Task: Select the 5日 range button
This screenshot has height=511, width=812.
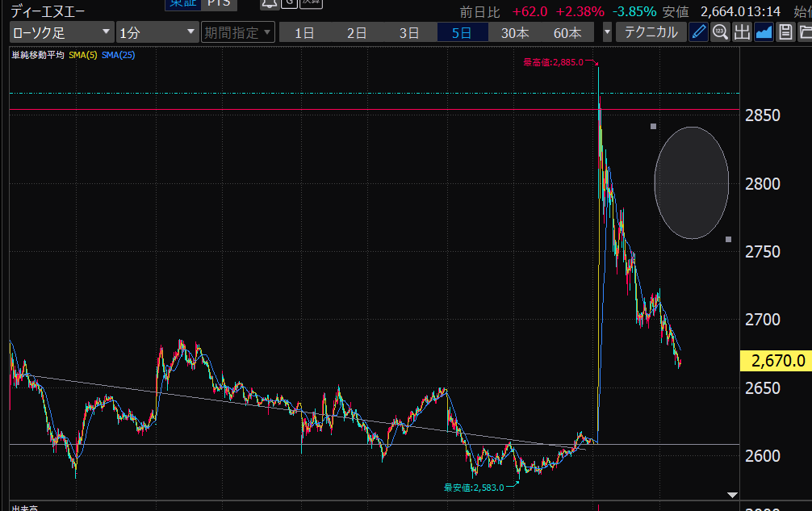Action: [462, 33]
